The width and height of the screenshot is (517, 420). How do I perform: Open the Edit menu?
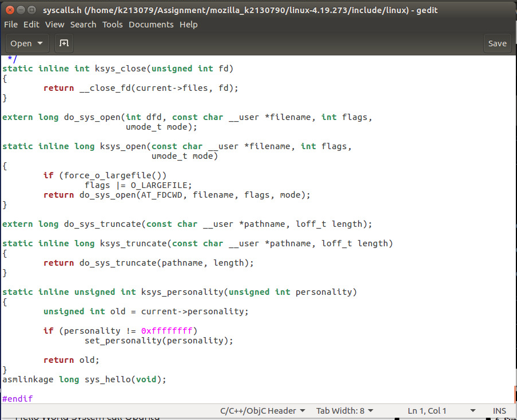[x=31, y=24]
